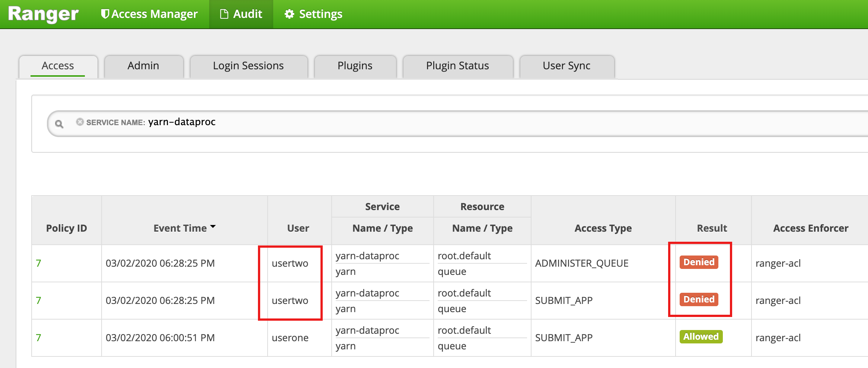
Task: Select the Access tab
Action: coord(58,66)
